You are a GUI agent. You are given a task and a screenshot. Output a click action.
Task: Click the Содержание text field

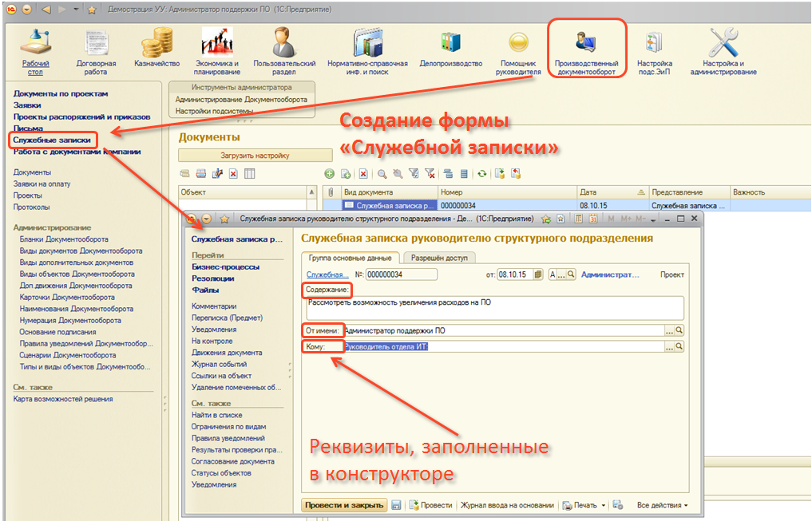493,307
